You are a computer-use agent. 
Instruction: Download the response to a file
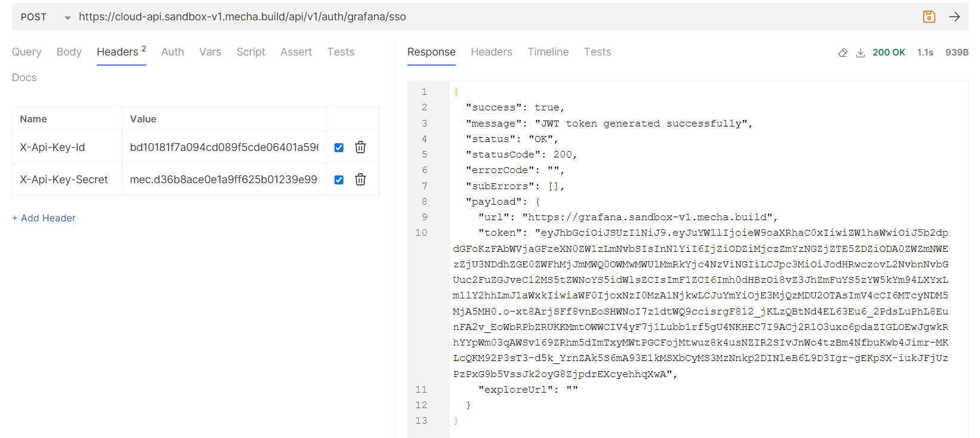[x=860, y=53]
